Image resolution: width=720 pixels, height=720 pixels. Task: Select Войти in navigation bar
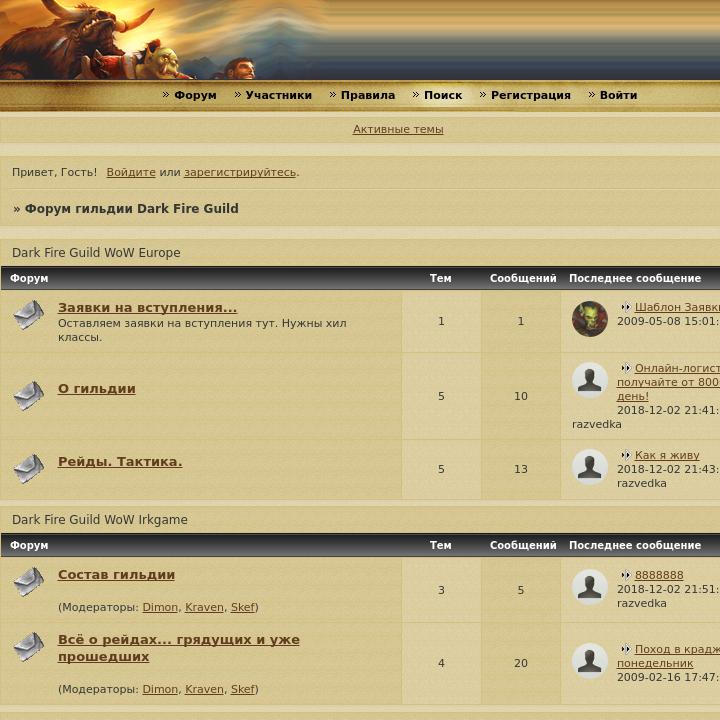pyautogui.click(x=618, y=95)
